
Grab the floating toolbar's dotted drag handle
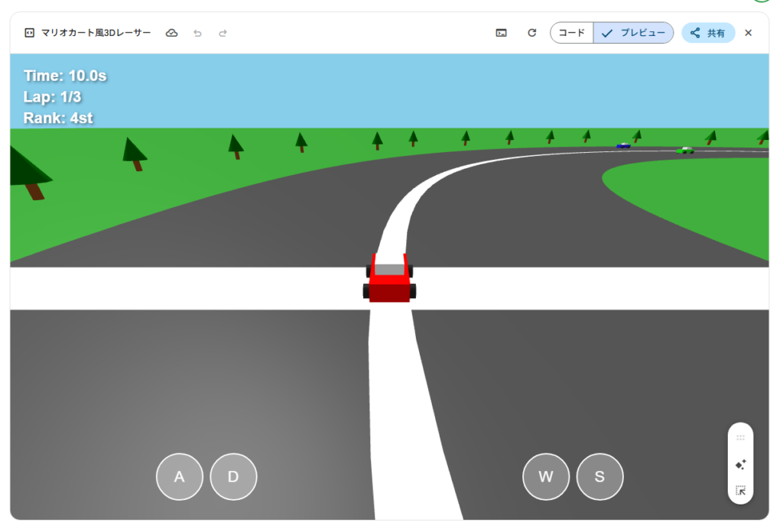click(740, 438)
